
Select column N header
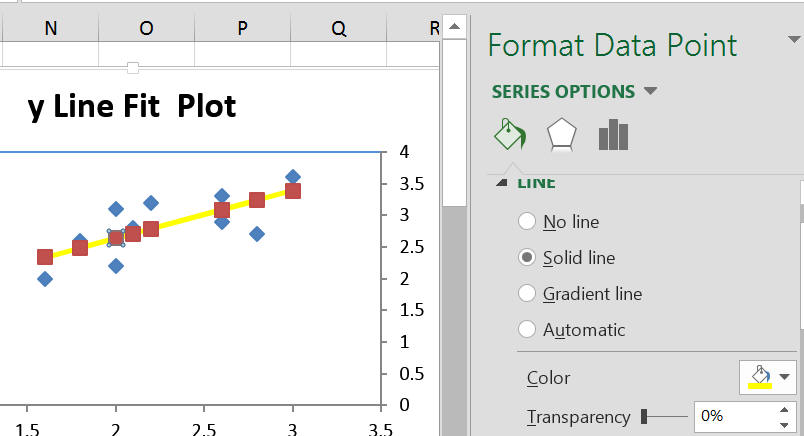coord(50,28)
